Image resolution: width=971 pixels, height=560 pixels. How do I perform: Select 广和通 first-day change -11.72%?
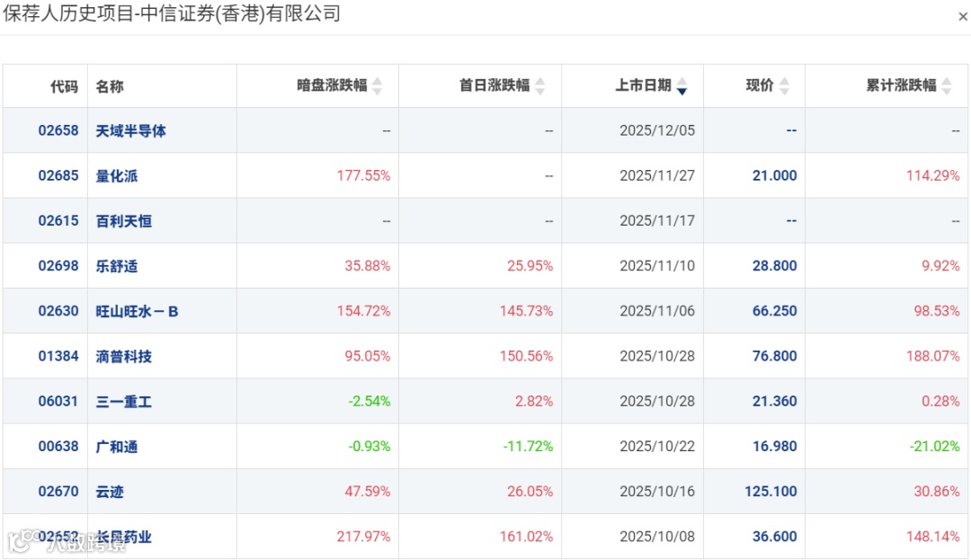[528, 447]
